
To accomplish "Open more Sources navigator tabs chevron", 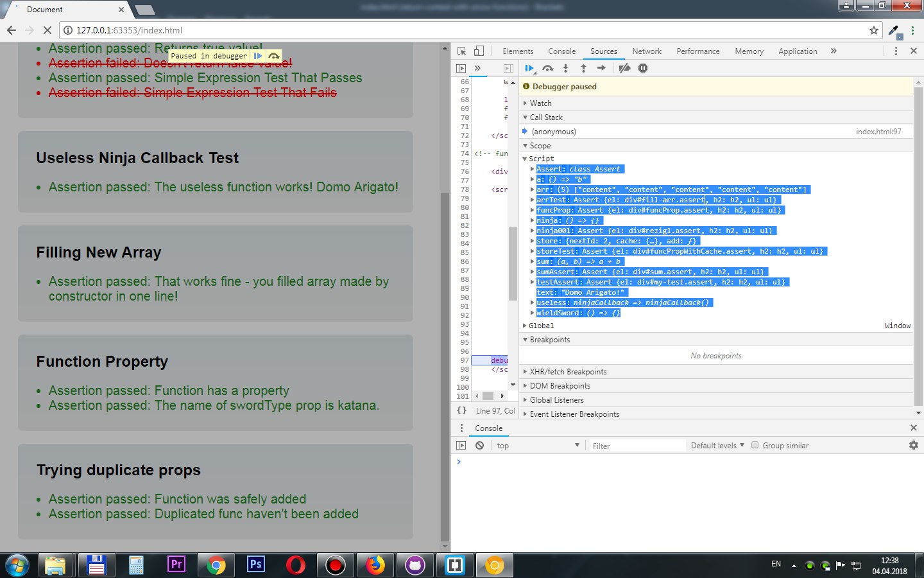I will tap(477, 68).
